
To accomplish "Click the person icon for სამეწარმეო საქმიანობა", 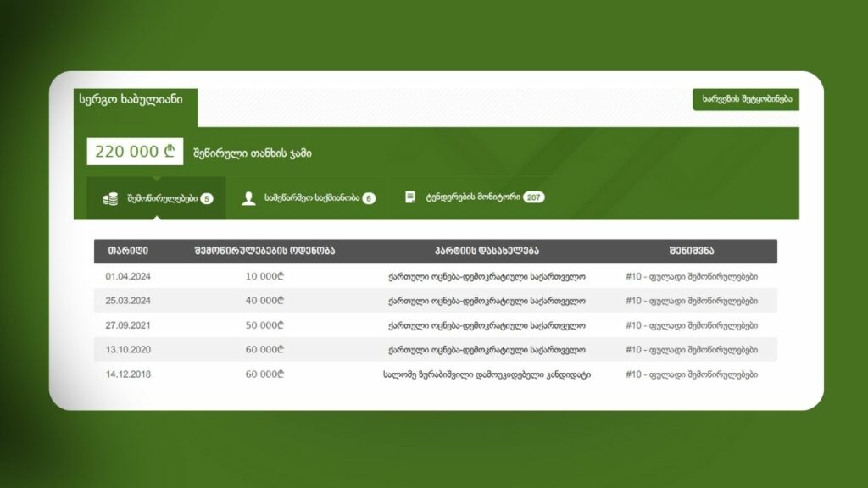I will (248, 198).
